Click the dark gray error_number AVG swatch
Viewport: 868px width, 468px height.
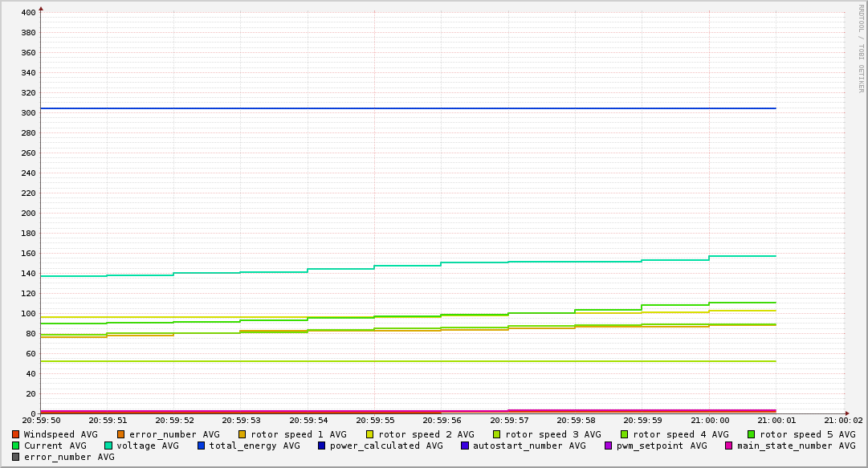coord(16,457)
